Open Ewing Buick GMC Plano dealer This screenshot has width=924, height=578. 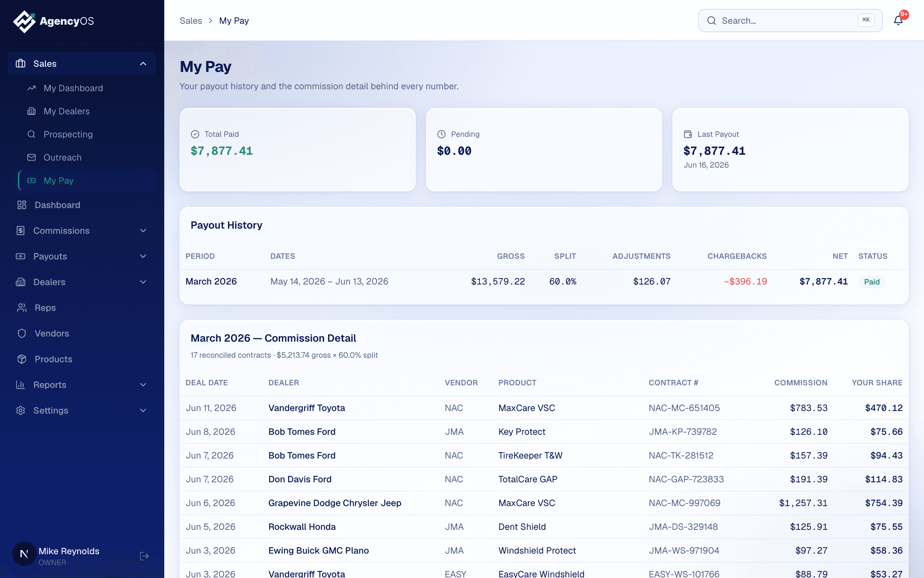pos(319,550)
